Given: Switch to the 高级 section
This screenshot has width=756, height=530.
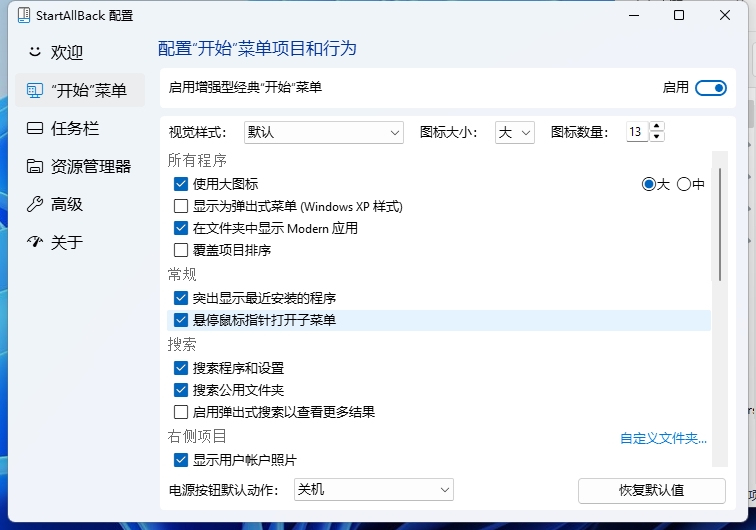Looking at the screenshot, I should click(67, 204).
